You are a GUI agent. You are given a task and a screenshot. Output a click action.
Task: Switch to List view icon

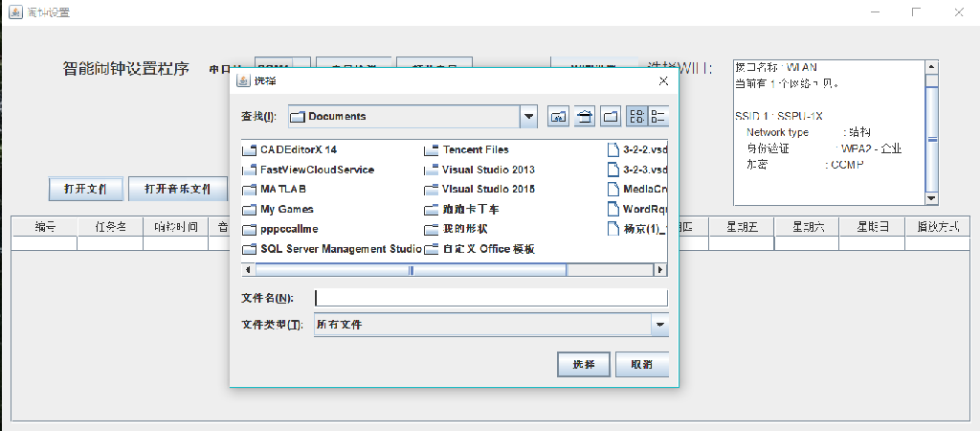pos(636,116)
